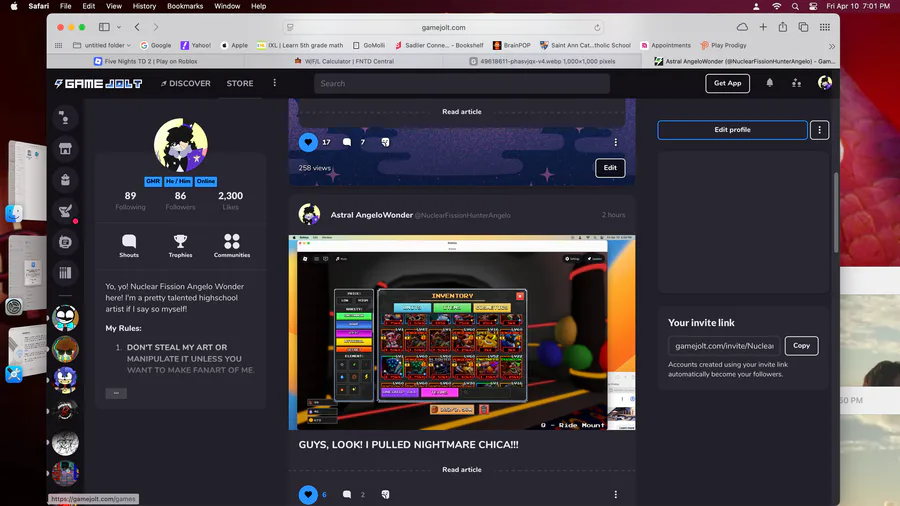Open friends list icon in navbar
Viewport: 900px width, 506px height.
click(796, 83)
